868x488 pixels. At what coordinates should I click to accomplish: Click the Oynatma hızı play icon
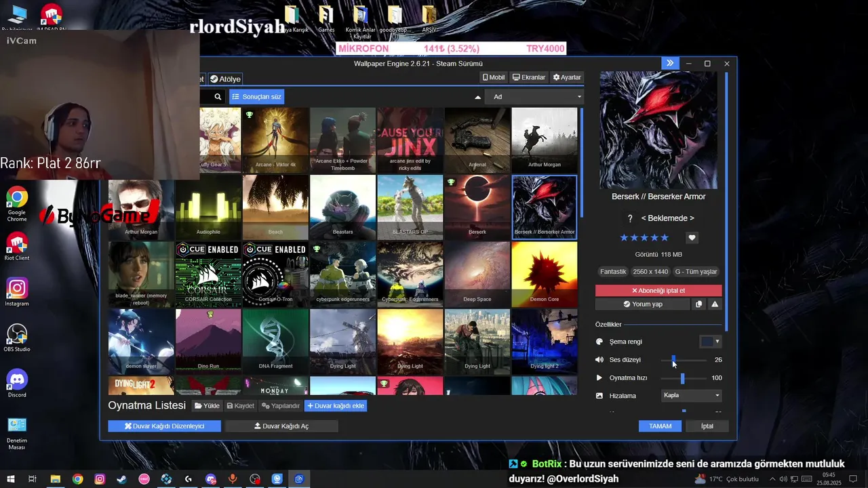[599, 378]
